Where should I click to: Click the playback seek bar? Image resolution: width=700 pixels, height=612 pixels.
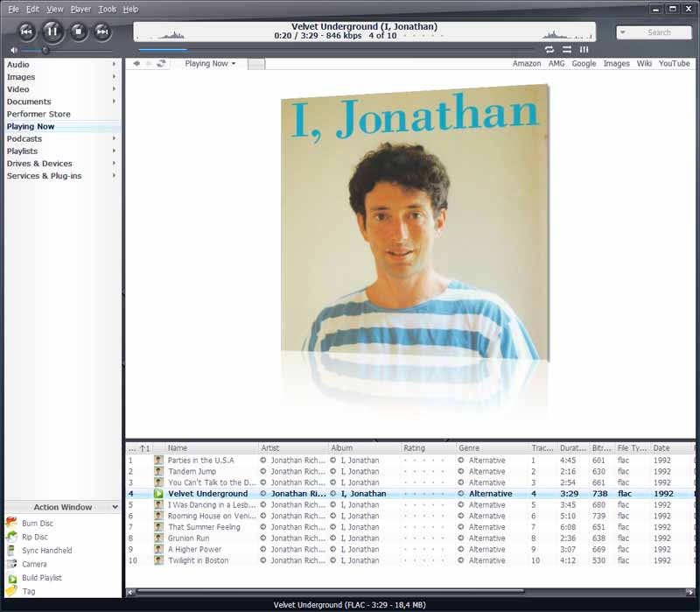click(x=336, y=50)
